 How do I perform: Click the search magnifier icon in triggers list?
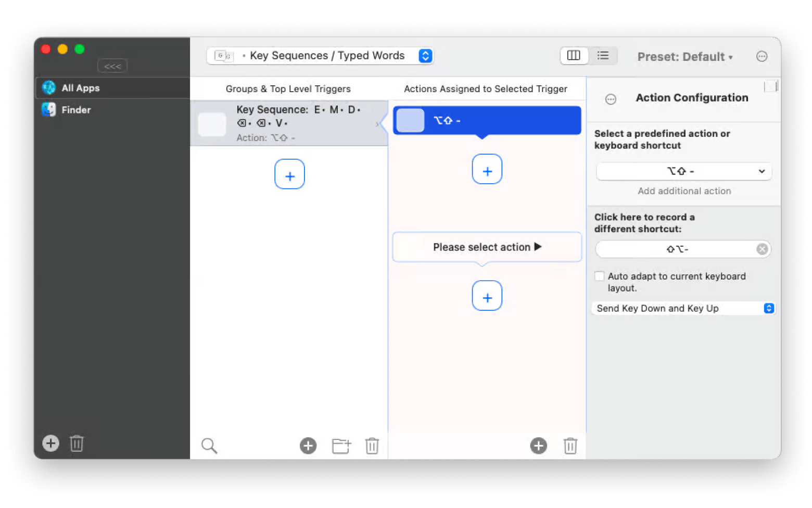point(209,446)
